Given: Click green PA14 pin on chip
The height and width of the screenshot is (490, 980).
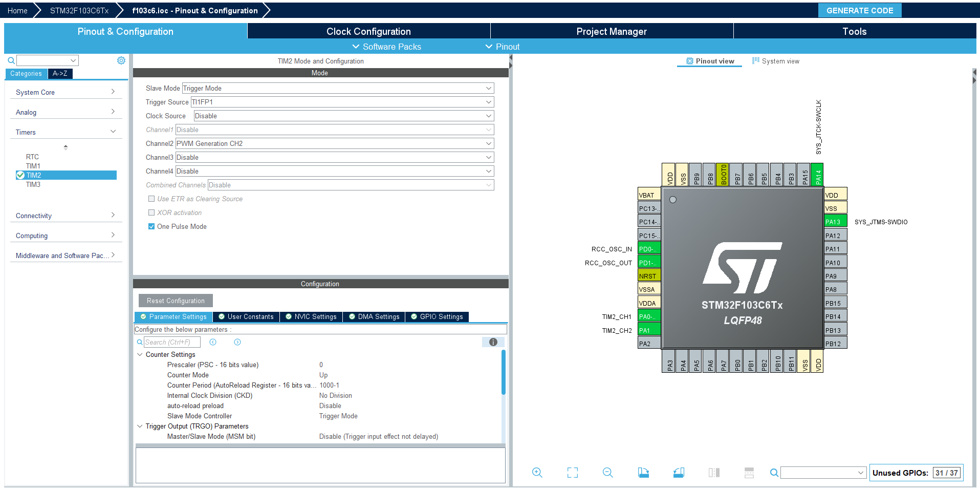Looking at the screenshot, I should click(817, 175).
